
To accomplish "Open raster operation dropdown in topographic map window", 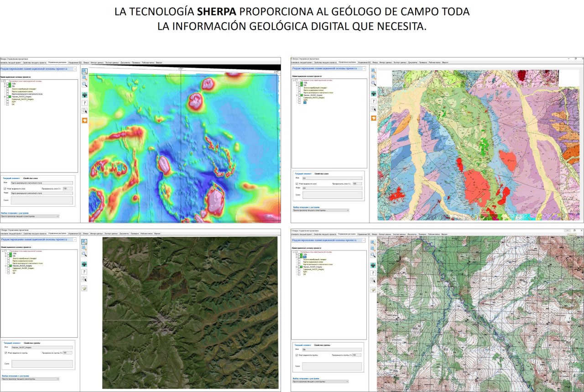I will point(320,382).
